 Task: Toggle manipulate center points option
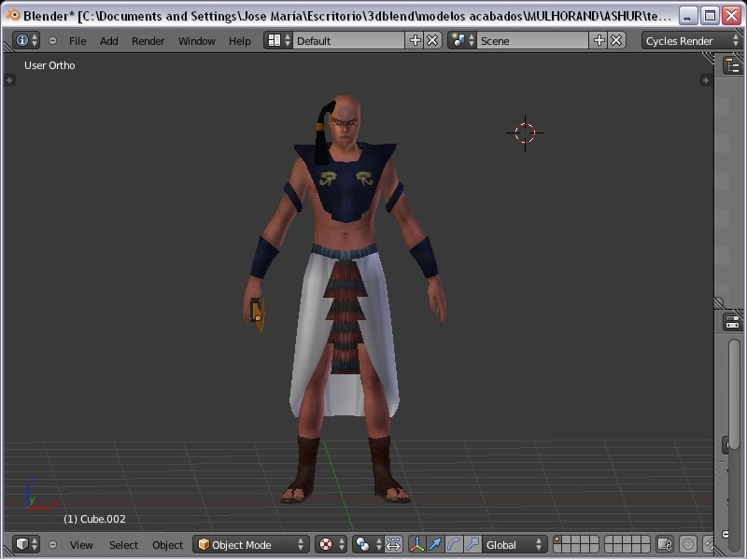click(x=393, y=544)
